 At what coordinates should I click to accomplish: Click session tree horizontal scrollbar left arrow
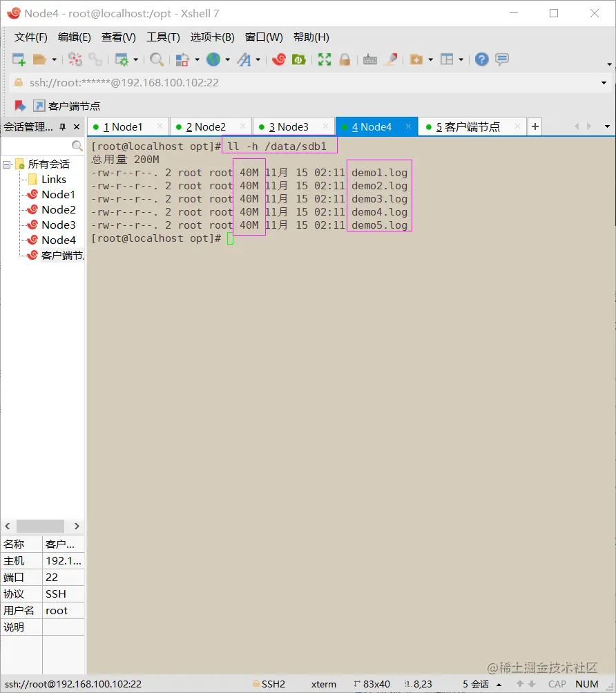click(8, 526)
